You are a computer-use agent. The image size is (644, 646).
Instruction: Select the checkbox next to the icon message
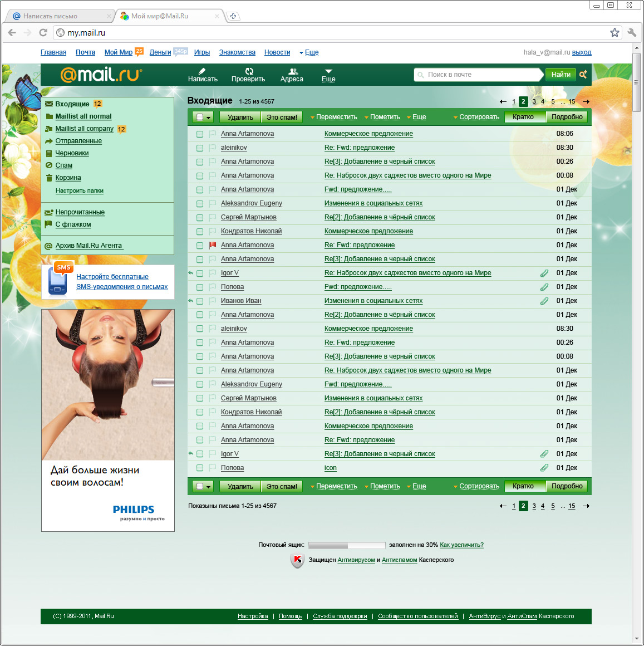pos(200,468)
